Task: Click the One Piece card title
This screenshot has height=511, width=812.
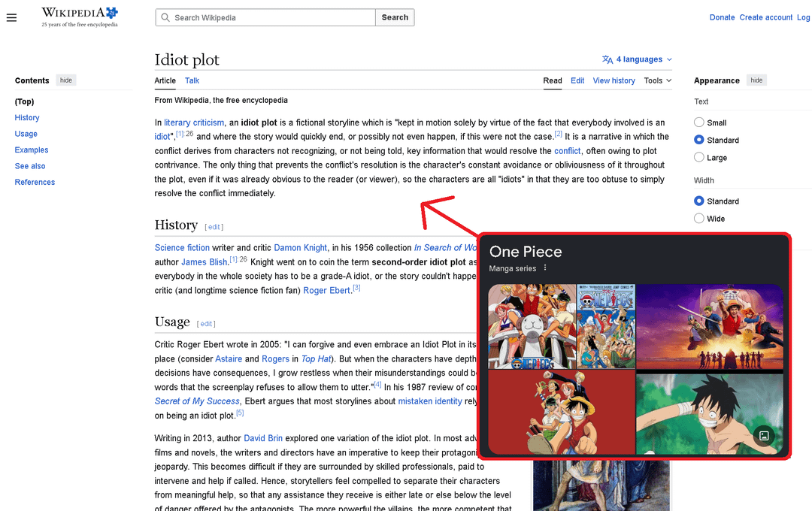Action: [x=526, y=252]
